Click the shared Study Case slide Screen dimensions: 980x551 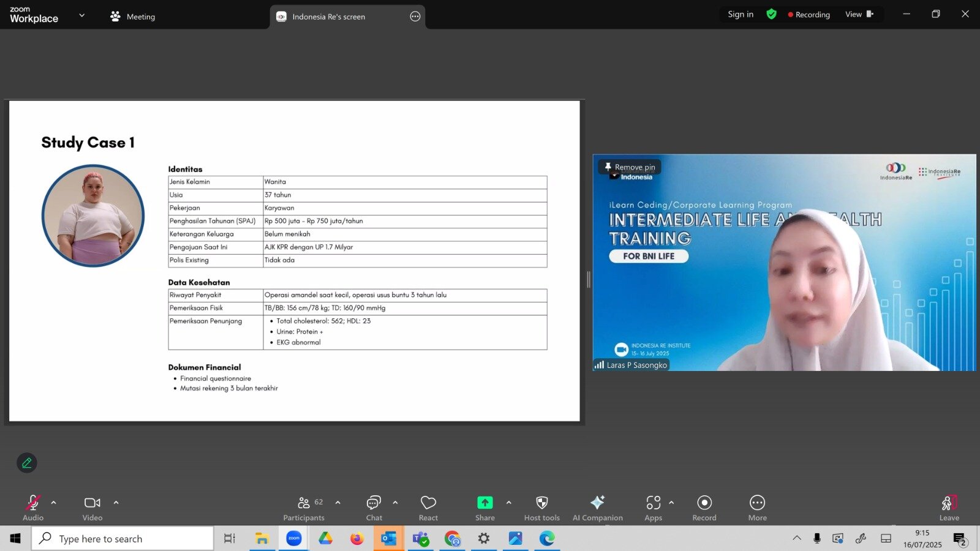295,261
